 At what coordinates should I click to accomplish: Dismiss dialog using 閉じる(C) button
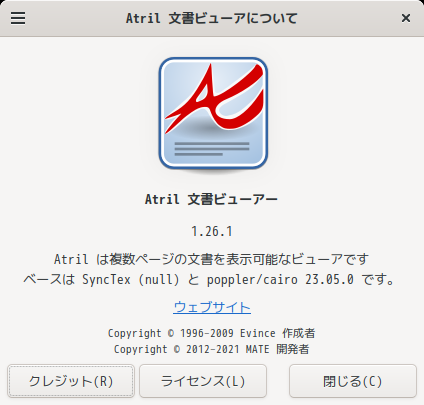(x=353, y=381)
